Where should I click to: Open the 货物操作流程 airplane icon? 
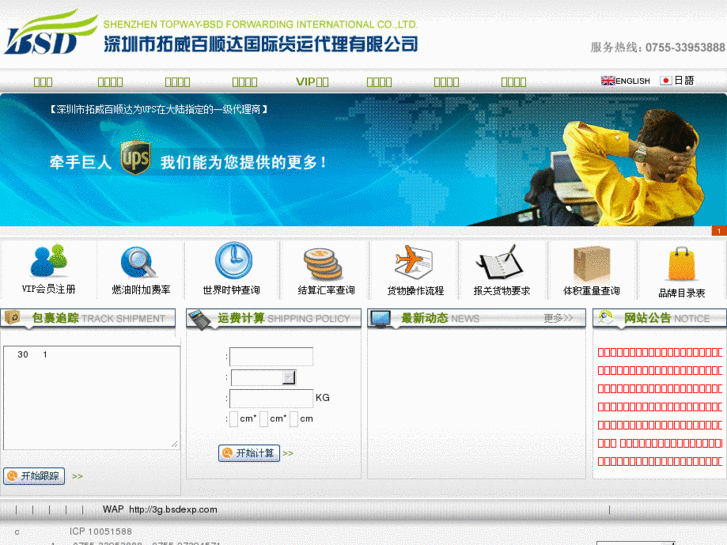coord(414,262)
